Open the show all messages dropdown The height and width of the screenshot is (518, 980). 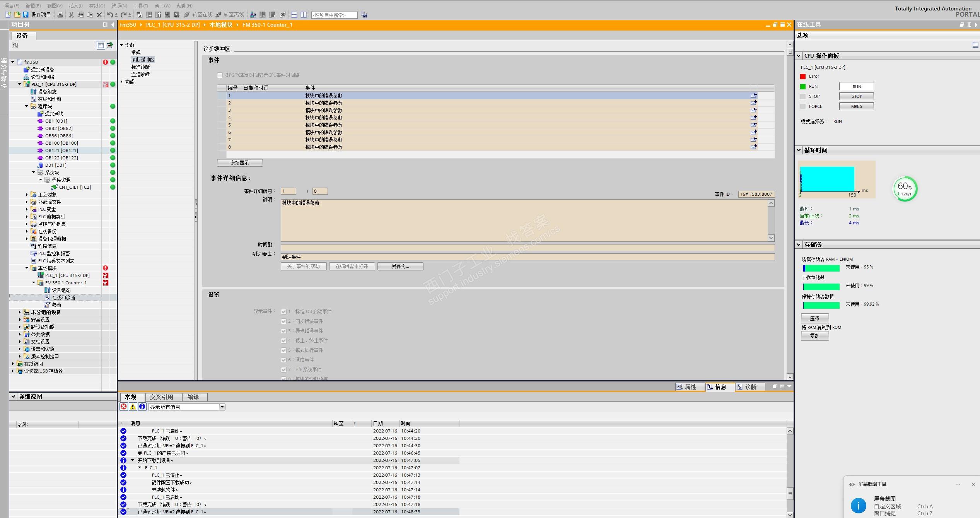pos(222,407)
